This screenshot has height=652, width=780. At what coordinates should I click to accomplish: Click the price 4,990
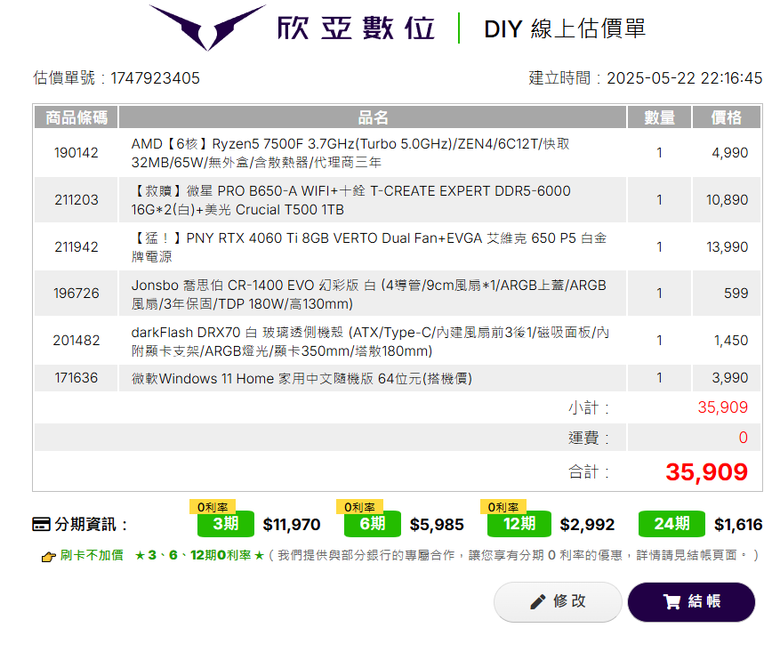click(x=730, y=153)
